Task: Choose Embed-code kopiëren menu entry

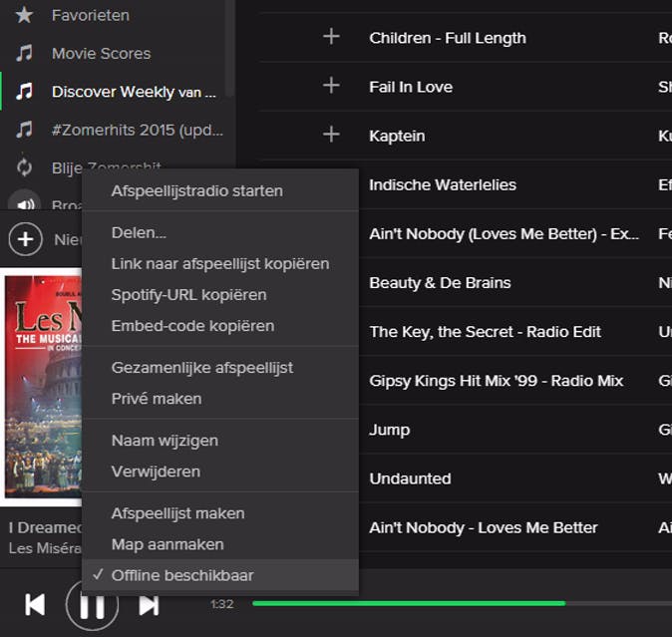Action: pyautogui.click(x=220, y=326)
